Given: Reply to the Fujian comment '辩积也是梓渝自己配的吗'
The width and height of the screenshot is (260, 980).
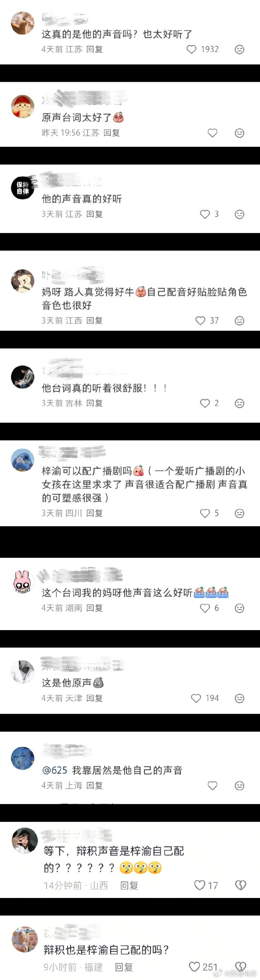Looking at the screenshot, I should (124, 967).
